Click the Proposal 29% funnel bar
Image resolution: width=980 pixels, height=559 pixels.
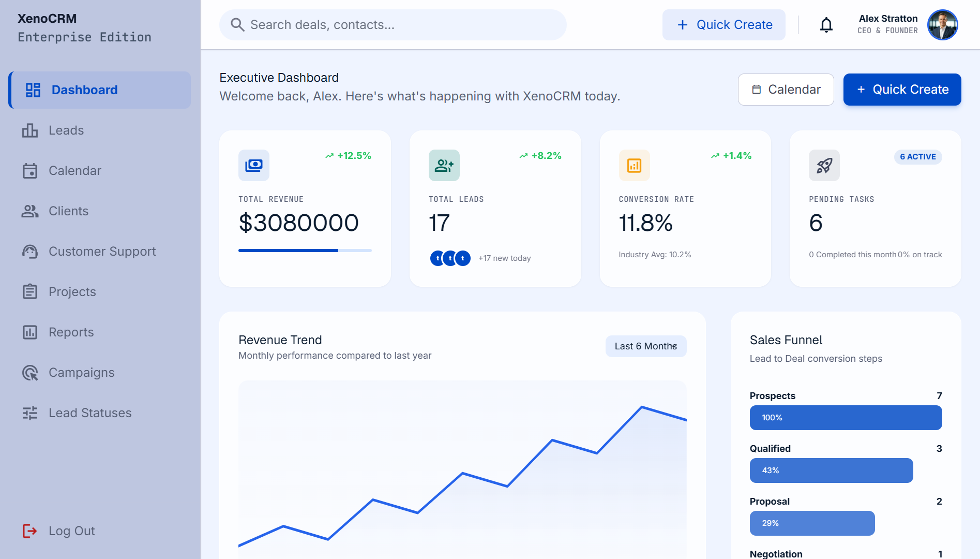(x=812, y=523)
